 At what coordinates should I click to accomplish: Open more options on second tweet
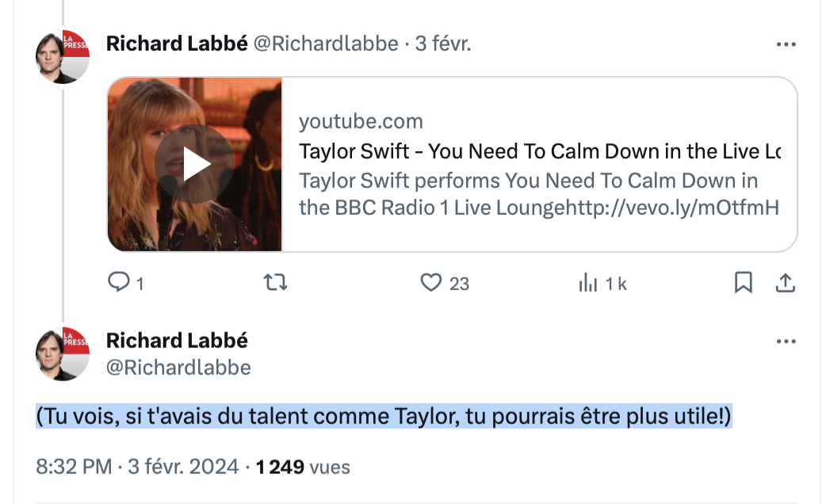click(786, 342)
